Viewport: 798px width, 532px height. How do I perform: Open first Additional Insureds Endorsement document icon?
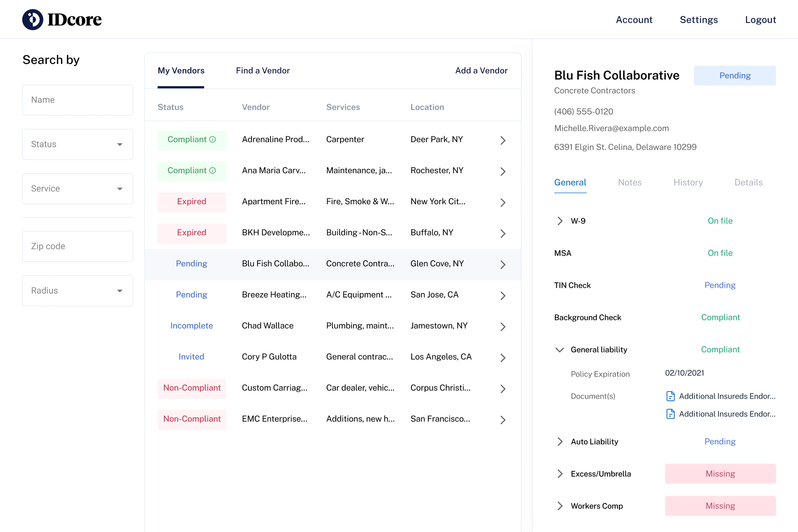pyautogui.click(x=670, y=396)
